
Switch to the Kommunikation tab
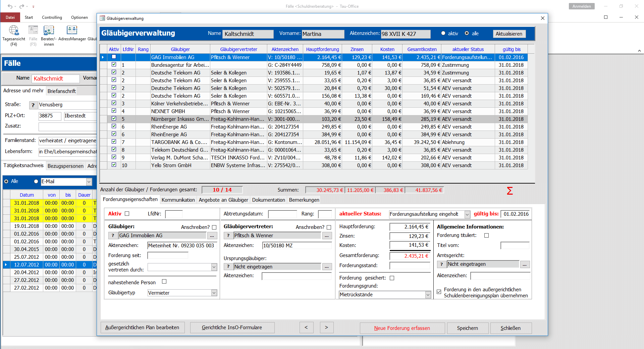178,200
